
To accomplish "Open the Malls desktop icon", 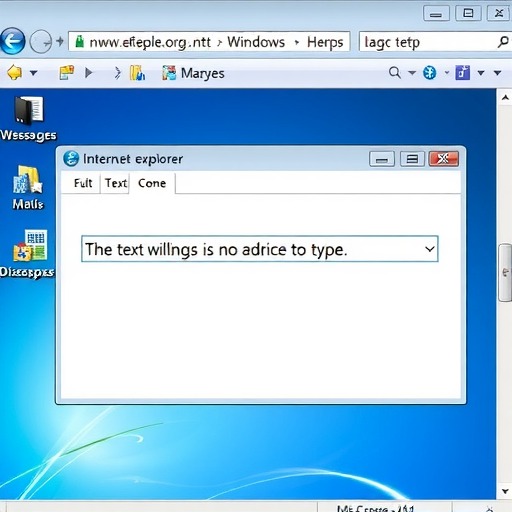I will [x=28, y=188].
